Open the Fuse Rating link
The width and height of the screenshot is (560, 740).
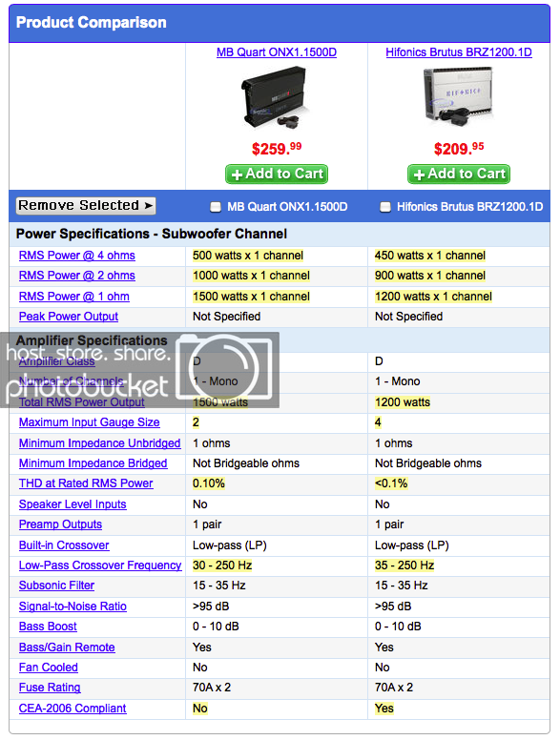pyautogui.click(x=50, y=688)
